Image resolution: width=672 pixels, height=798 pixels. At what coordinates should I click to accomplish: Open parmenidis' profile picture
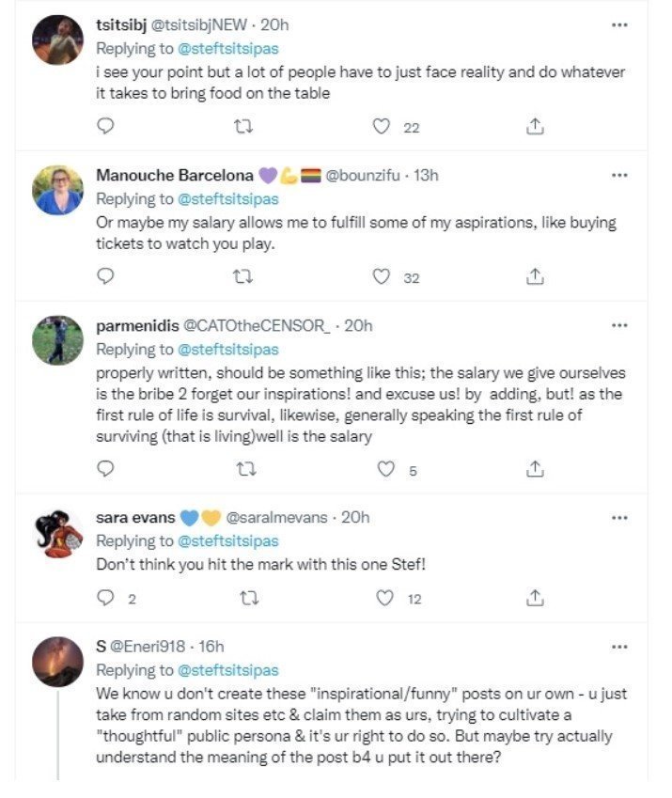(57, 340)
